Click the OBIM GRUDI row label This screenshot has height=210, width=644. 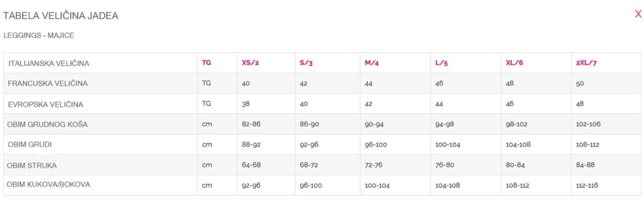30,145
